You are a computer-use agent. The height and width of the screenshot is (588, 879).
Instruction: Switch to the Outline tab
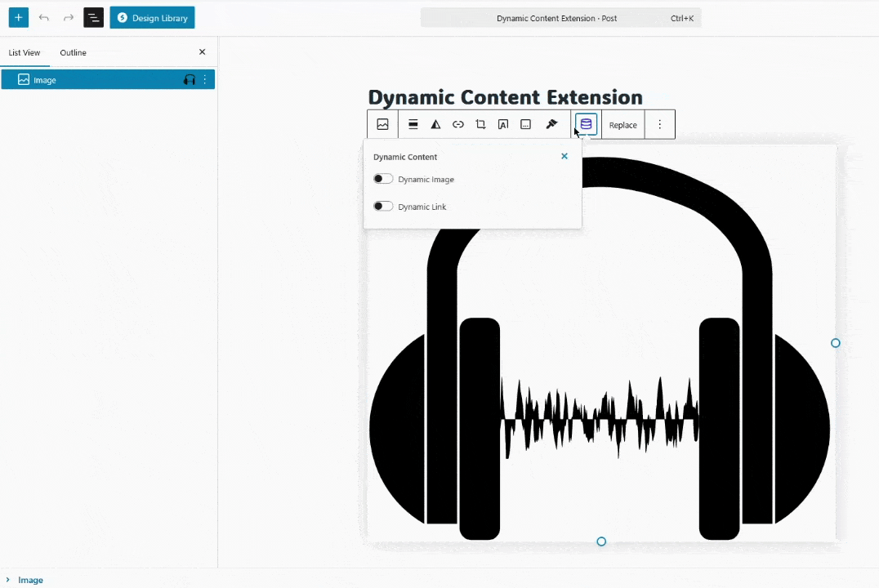click(73, 52)
